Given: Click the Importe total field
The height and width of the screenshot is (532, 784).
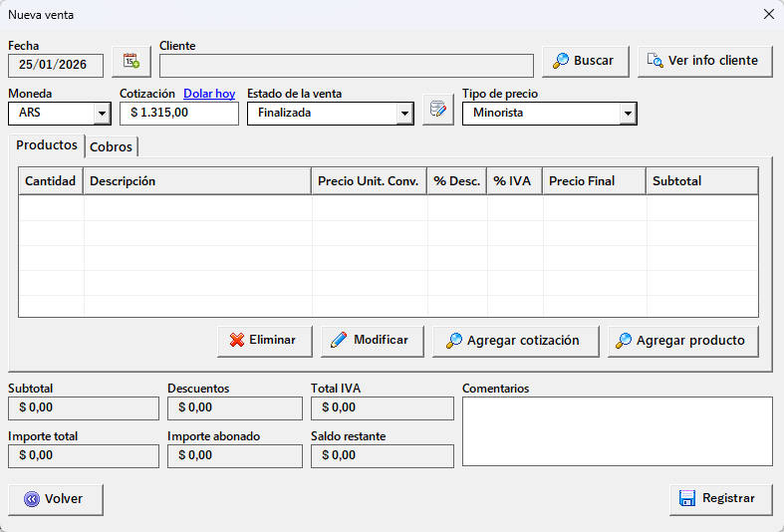Looking at the screenshot, I should [x=84, y=456].
